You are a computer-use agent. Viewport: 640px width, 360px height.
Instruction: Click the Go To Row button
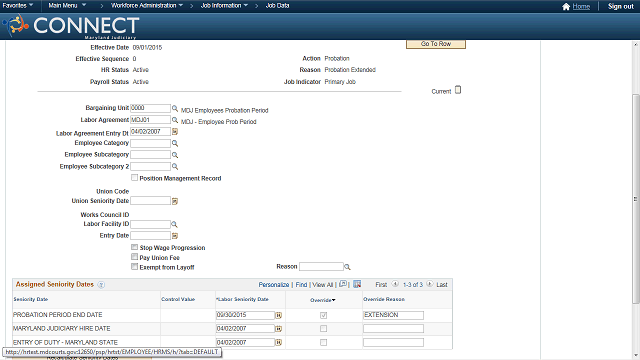tap(436, 44)
